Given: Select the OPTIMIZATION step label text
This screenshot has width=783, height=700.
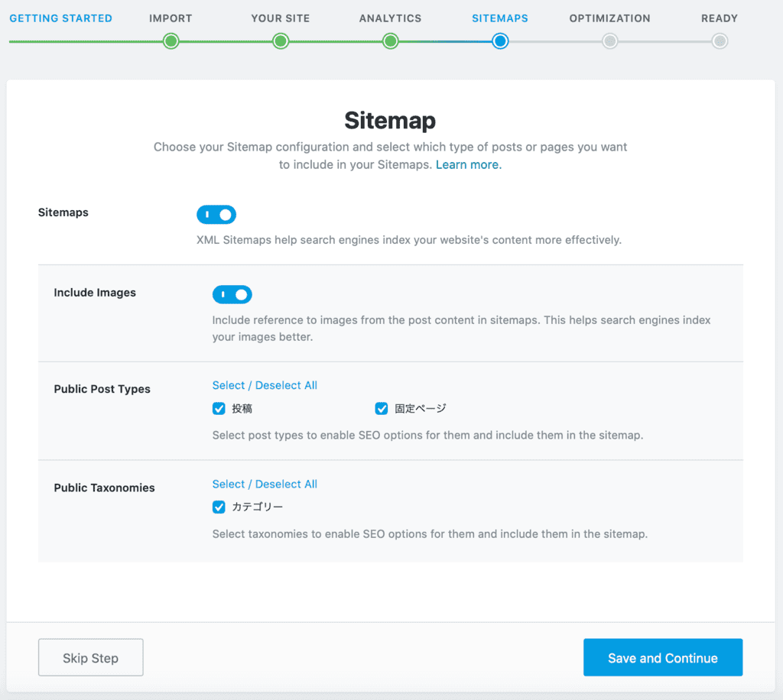Looking at the screenshot, I should point(609,18).
